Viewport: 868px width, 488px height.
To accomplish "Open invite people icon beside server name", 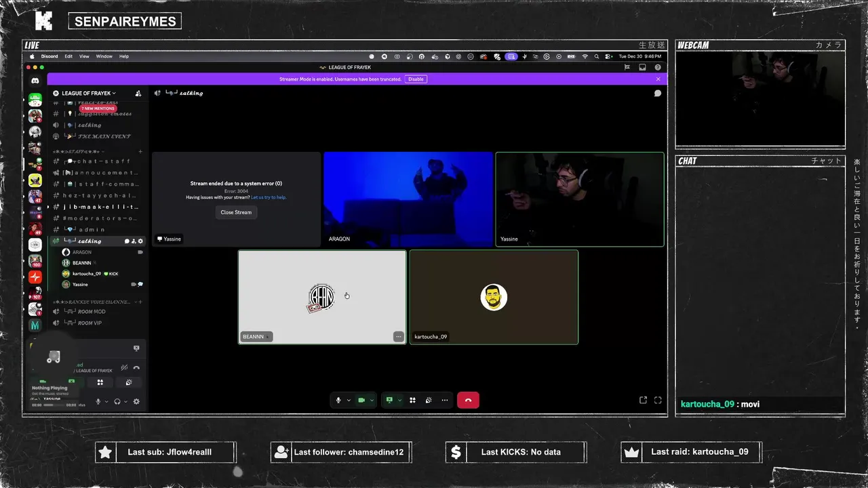I will [138, 93].
